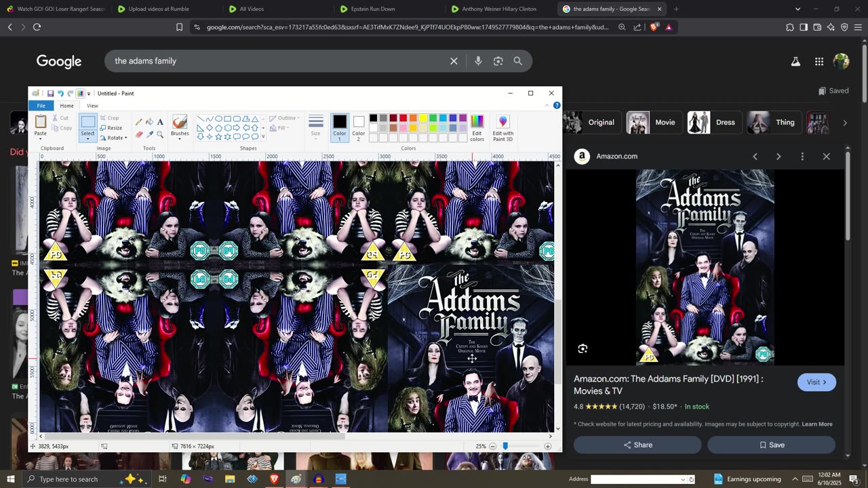The image size is (868, 488).
Task: Expand the Shapes gallery more arrow
Action: (x=263, y=137)
